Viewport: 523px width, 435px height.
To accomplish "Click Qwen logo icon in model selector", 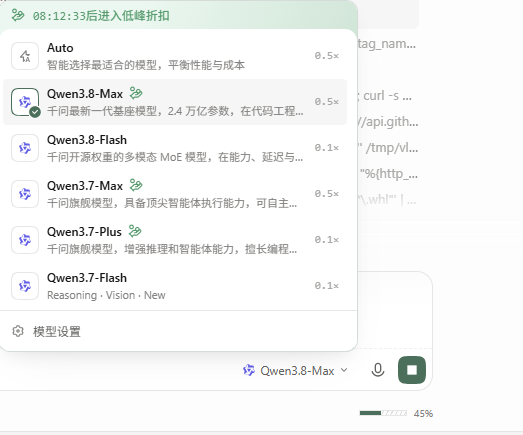I will click(249, 370).
